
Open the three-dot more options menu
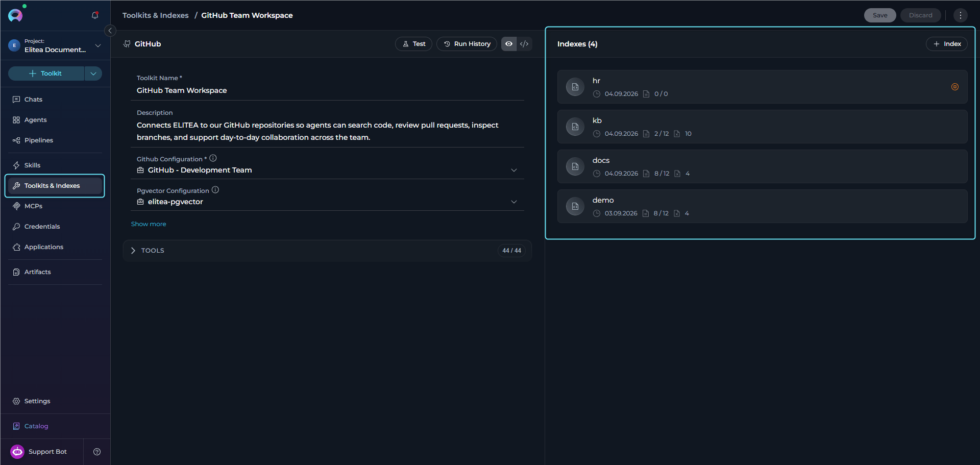(960, 15)
